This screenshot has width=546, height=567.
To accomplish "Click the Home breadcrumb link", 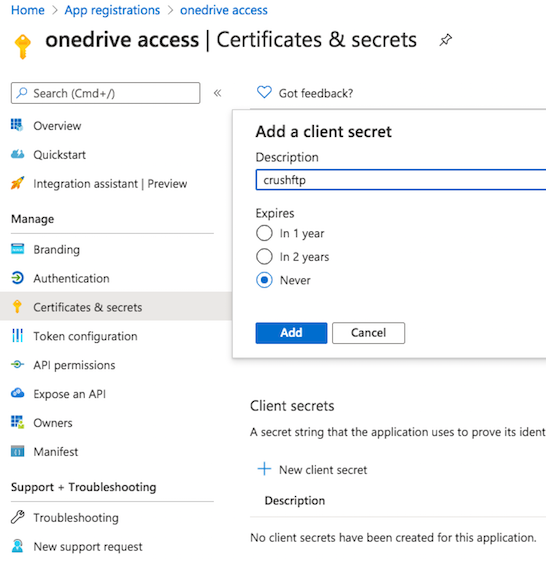I will point(28,10).
